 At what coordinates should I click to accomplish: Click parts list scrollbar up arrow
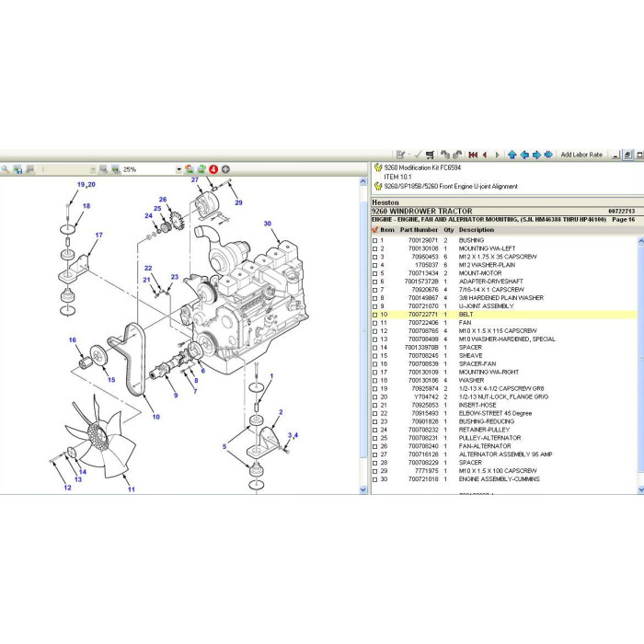(x=640, y=241)
